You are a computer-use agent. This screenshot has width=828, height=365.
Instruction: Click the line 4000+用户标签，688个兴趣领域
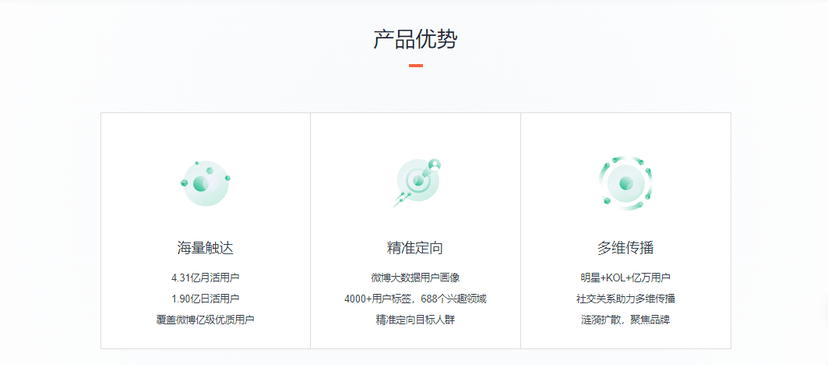[x=415, y=298]
